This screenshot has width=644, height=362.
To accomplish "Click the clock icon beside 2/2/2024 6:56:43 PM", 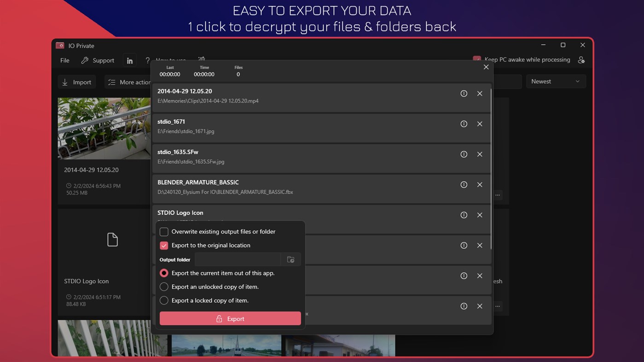I will point(69,186).
